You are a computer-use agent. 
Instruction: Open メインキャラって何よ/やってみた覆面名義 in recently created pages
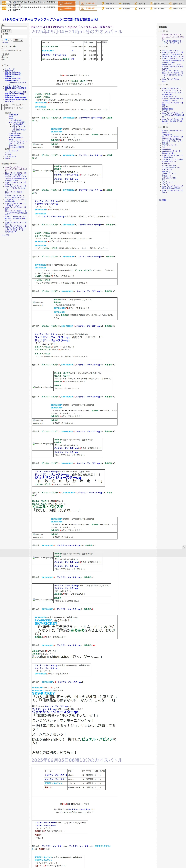15,200
